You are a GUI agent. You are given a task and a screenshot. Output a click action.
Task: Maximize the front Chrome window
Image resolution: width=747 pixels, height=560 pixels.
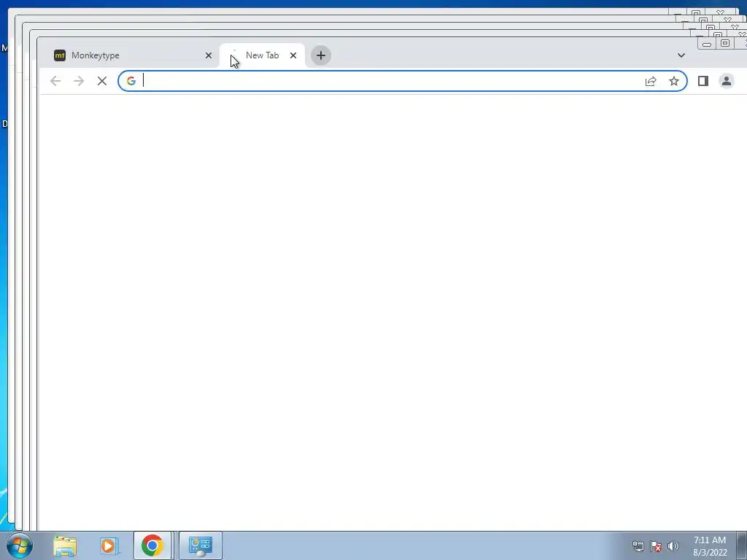pyautogui.click(x=724, y=43)
